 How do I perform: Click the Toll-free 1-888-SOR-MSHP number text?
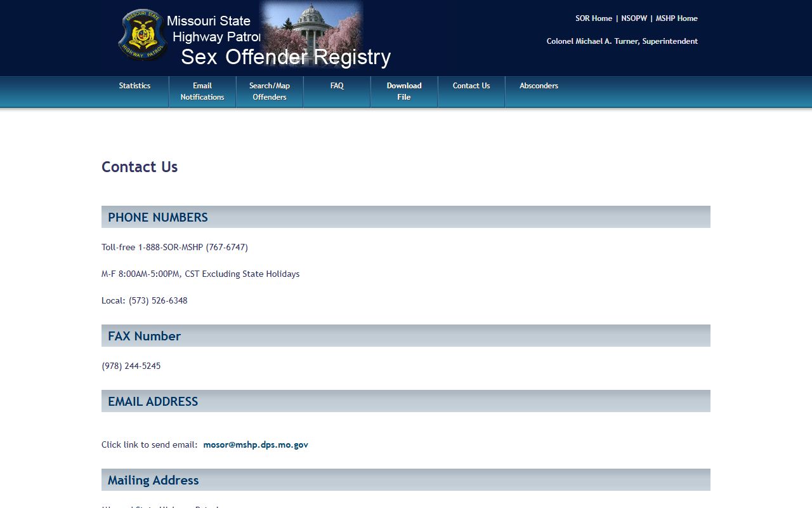174,247
